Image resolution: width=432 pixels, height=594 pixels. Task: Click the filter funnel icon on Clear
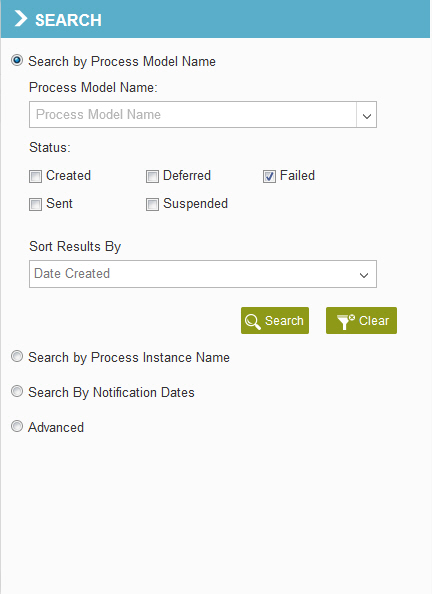coord(346,322)
